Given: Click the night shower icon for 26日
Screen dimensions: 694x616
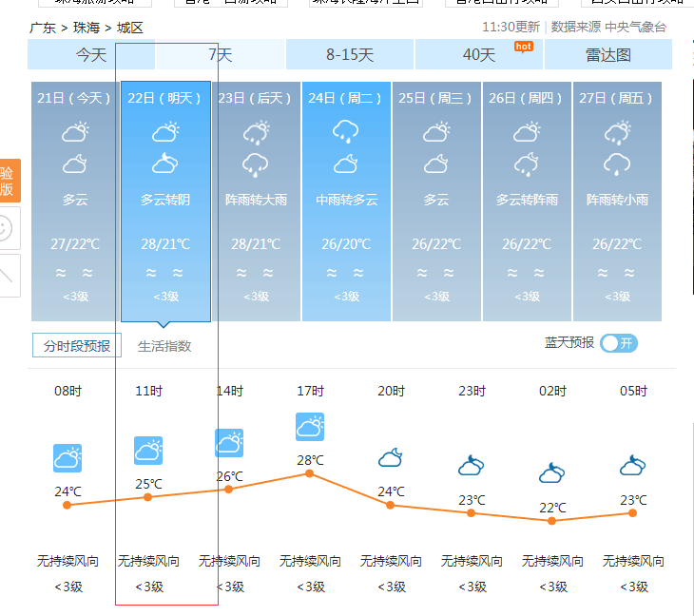Looking at the screenshot, I should tap(527, 164).
